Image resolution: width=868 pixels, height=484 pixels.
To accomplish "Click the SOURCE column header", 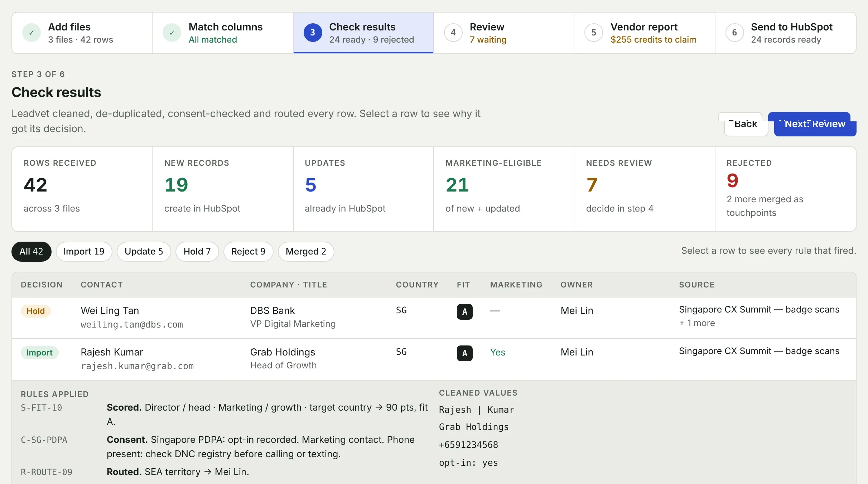I will click(x=696, y=285).
